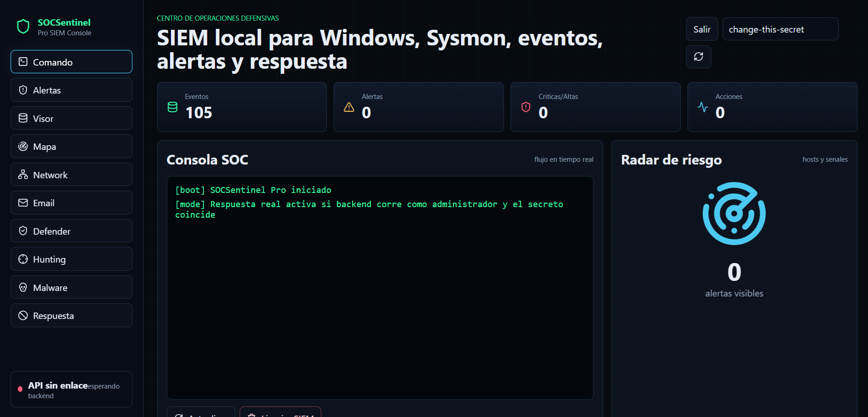Open the Comando section in the sidebar
Screen dimensions: 868x417
[71, 62]
